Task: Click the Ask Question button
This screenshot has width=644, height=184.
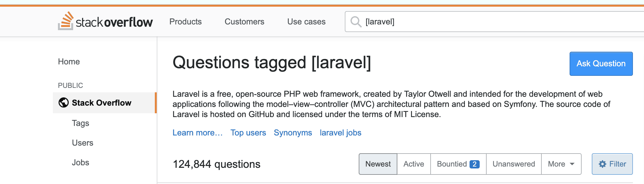Action: click(x=601, y=64)
